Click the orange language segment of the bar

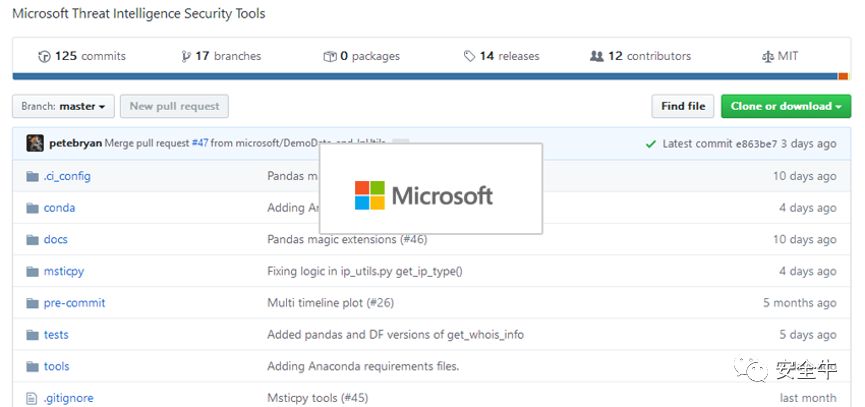[x=843, y=76]
